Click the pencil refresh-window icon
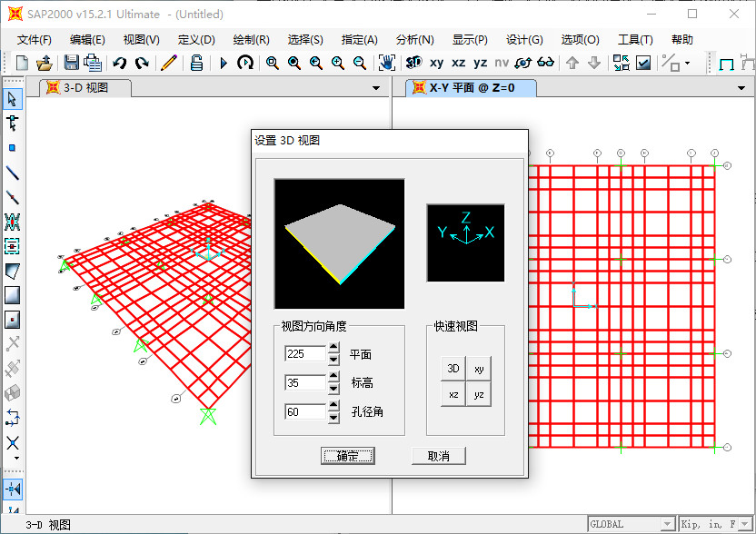The image size is (756, 534). [169, 63]
